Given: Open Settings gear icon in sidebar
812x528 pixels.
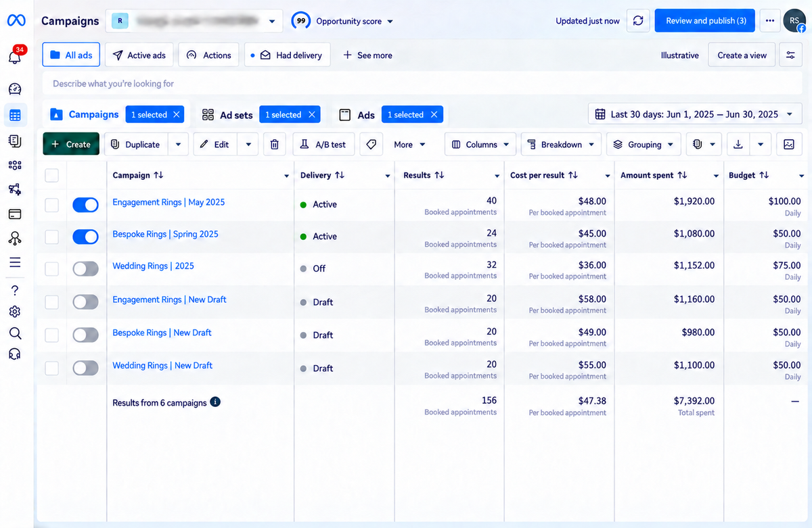Looking at the screenshot, I should pos(15,312).
